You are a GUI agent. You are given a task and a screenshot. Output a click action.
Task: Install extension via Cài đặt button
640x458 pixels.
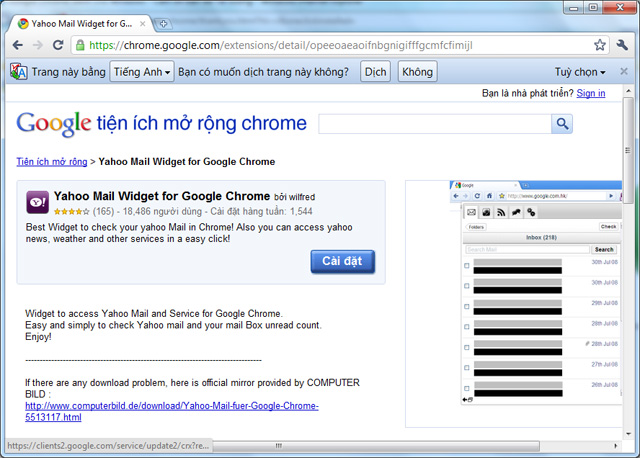click(342, 261)
